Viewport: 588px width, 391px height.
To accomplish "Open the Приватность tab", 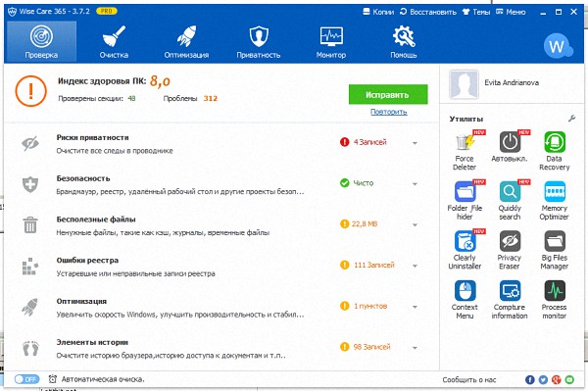I will (259, 41).
